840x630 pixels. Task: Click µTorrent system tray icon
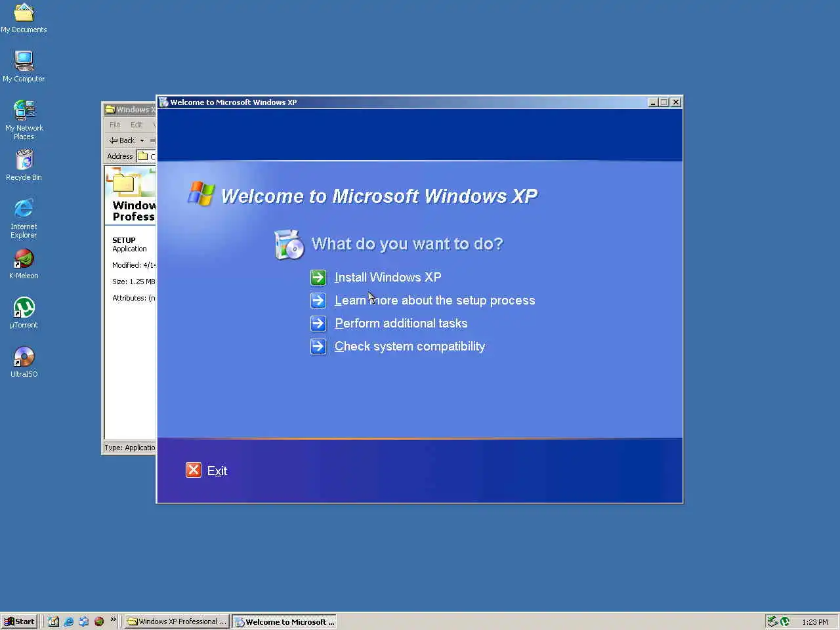[785, 621]
